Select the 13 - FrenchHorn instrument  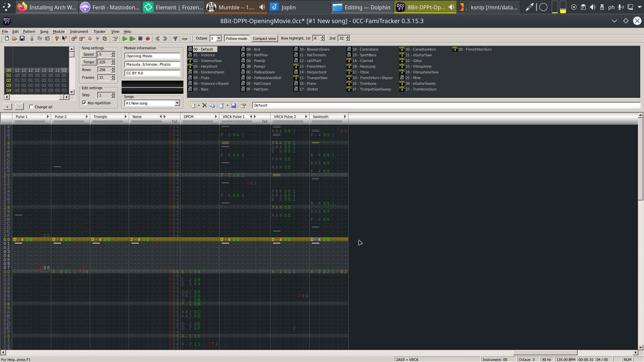tap(312, 66)
